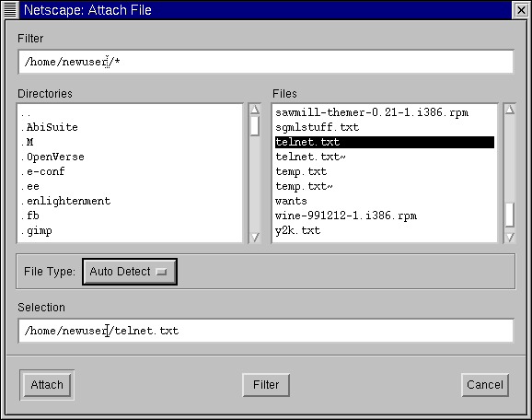Click down arrow of Files scrollbar
This screenshot has width=532, height=420.
point(510,237)
